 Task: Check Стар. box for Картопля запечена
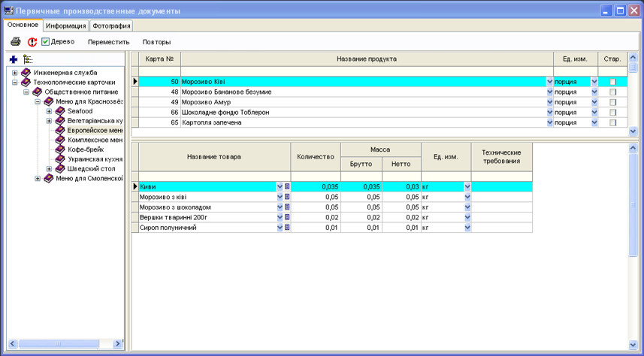(x=612, y=122)
